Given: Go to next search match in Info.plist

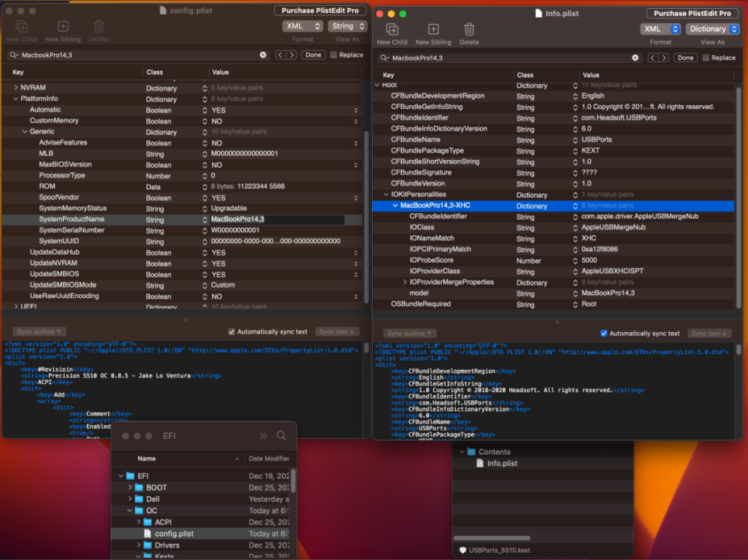Looking at the screenshot, I should tap(663, 58).
